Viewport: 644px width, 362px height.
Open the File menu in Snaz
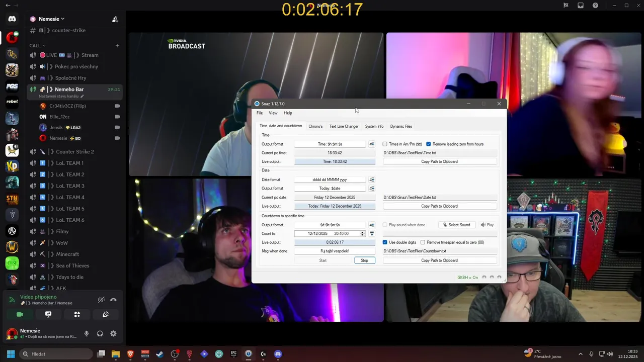pos(260,113)
